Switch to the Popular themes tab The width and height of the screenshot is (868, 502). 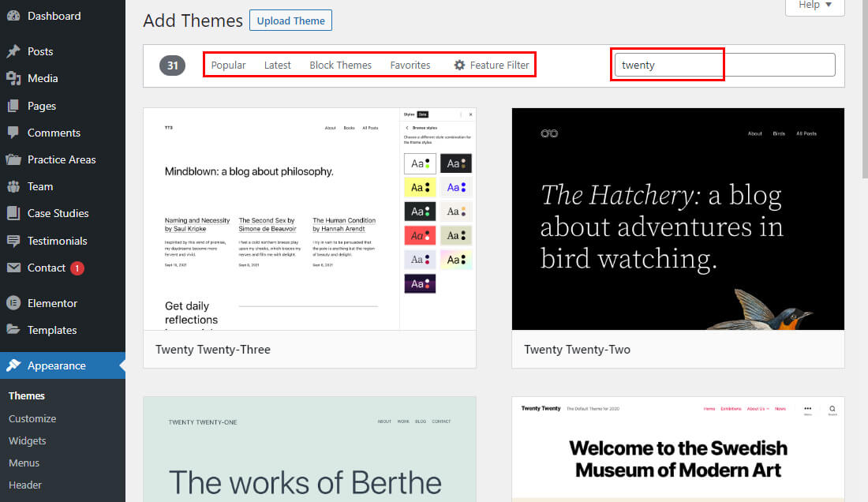pyautogui.click(x=228, y=65)
